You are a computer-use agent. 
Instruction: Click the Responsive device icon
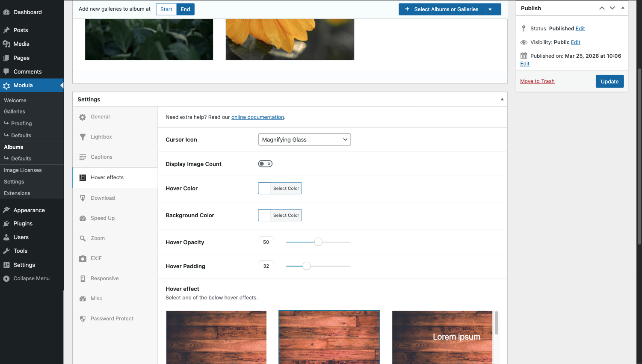pyautogui.click(x=83, y=278)
